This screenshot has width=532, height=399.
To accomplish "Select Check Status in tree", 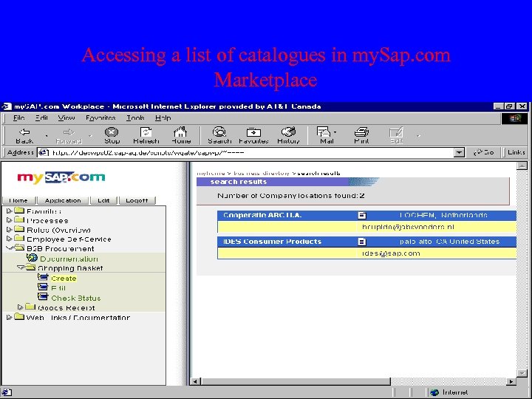I will point(75,299).
